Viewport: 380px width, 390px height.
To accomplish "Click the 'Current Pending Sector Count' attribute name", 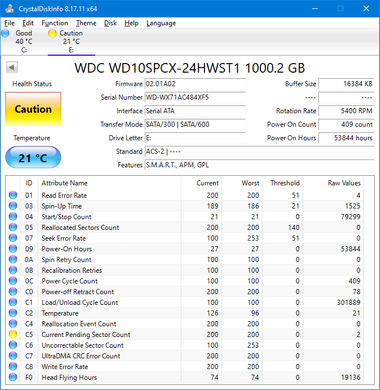I will click(86, 334).
